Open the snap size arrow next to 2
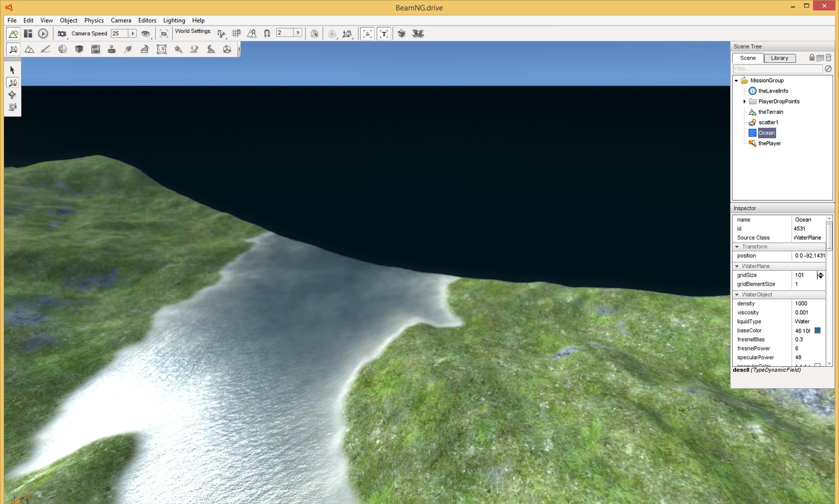 coord(298,33)
